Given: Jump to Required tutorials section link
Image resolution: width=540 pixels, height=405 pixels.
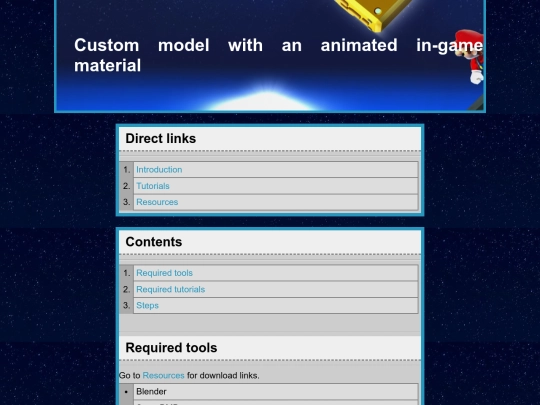Looking at the screenshot, I should point(170,289).
